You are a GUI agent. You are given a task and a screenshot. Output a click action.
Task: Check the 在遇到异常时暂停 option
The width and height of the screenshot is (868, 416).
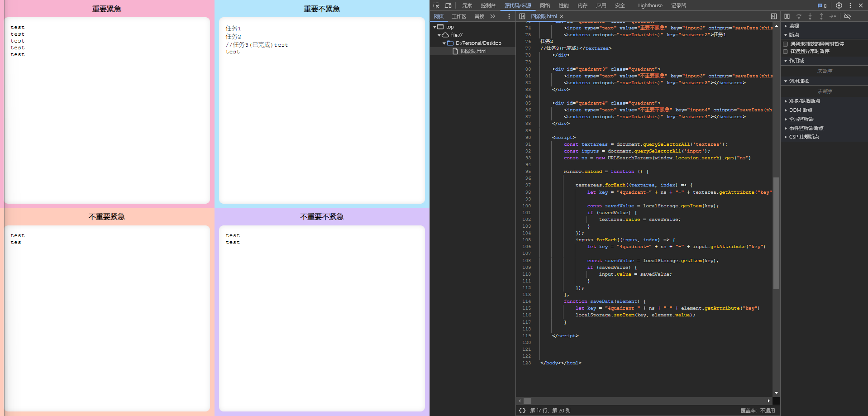786,51
